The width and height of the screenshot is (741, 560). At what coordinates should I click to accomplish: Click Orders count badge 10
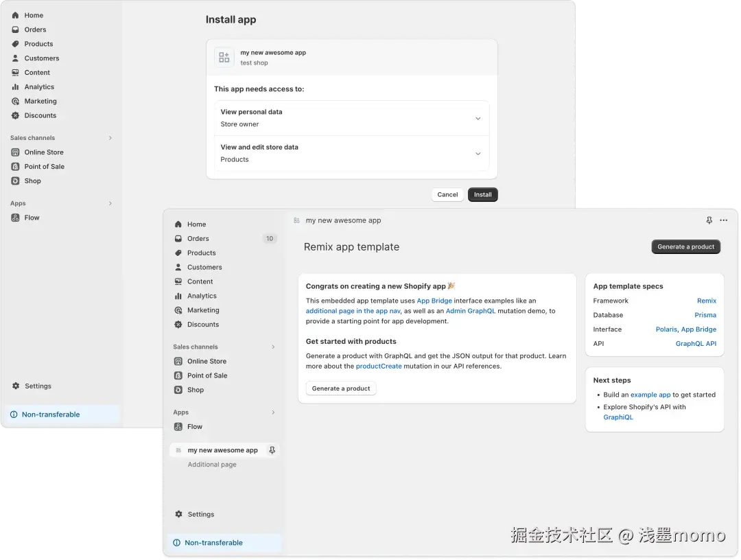270,239
